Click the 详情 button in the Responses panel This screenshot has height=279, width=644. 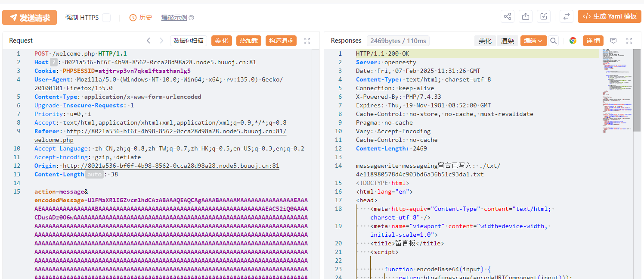tap(593, 40)
